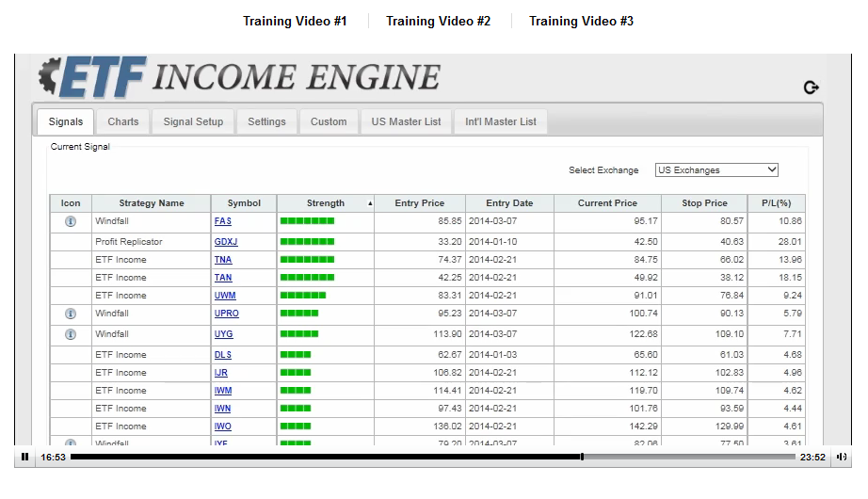Select the Profit Replicator strategy cell

(x=152, y=242)
